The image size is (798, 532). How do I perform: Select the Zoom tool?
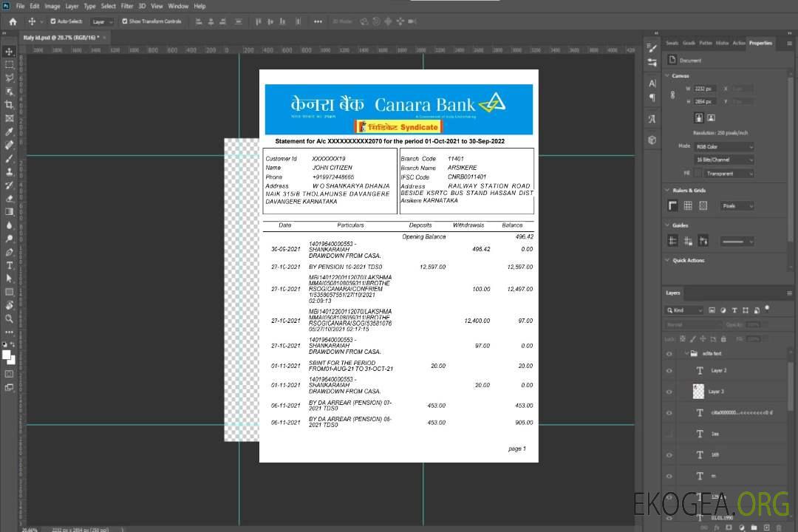9,318
